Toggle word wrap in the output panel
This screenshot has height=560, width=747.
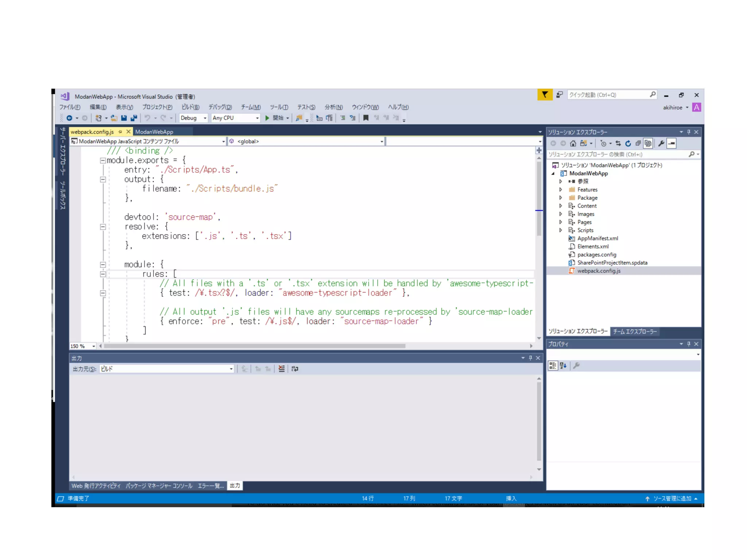(295, 369)
